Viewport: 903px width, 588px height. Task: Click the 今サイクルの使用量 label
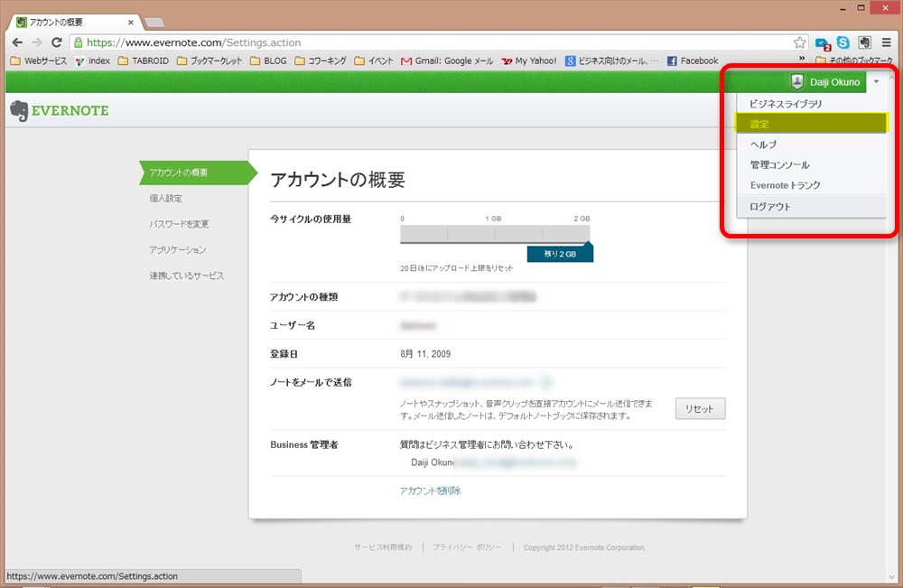click(311, 219)
